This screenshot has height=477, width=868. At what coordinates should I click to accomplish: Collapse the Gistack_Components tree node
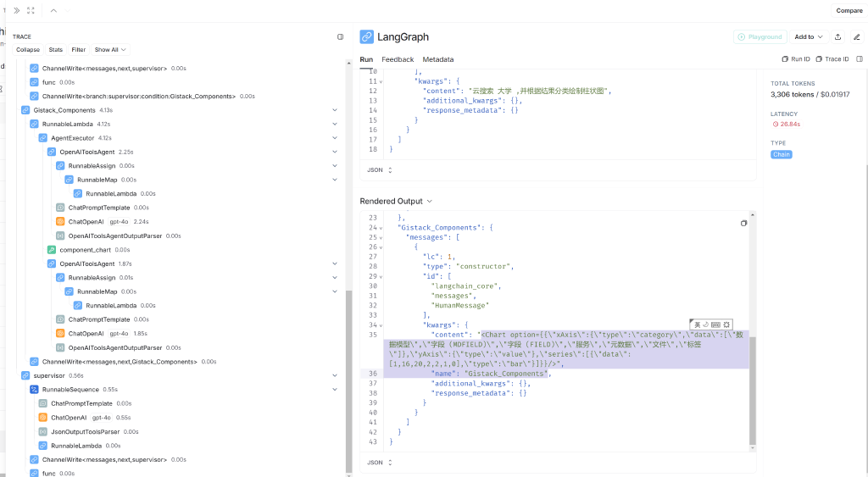tap(335, 110)
